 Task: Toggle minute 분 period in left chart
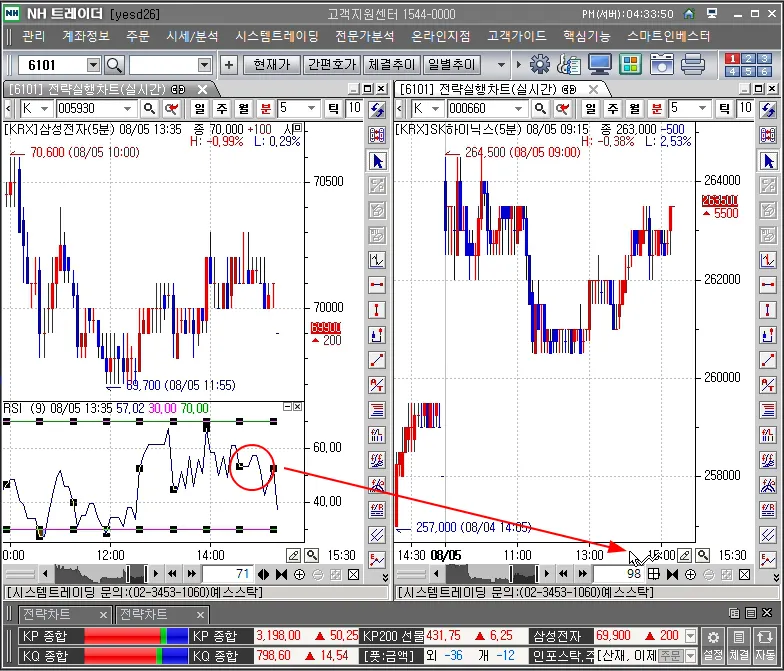266,108
